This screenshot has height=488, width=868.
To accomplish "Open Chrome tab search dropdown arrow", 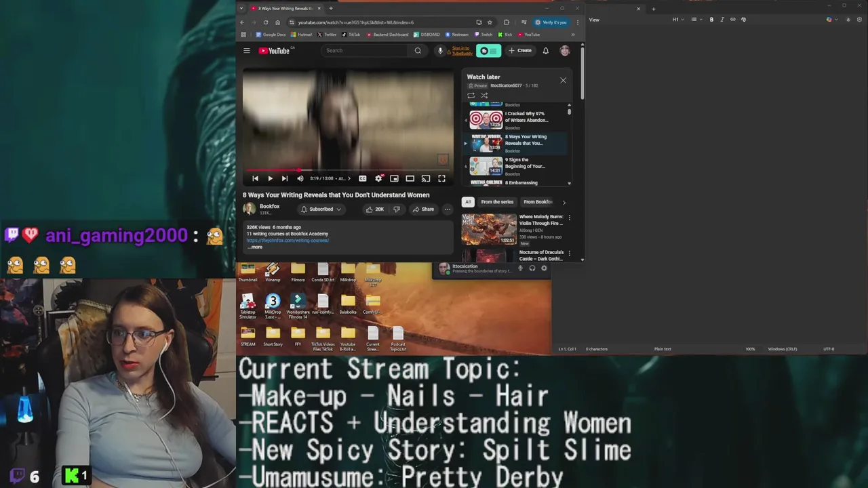I will 241,9.
